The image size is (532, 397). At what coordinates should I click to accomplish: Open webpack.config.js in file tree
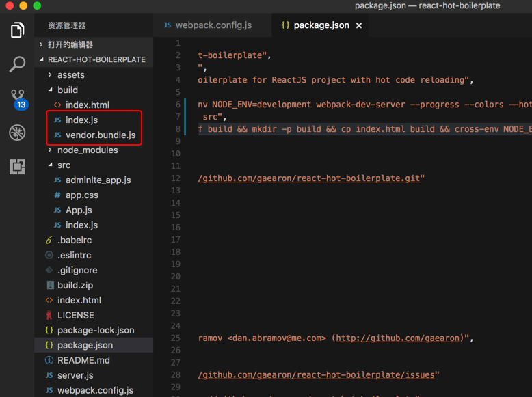[94, 390]
